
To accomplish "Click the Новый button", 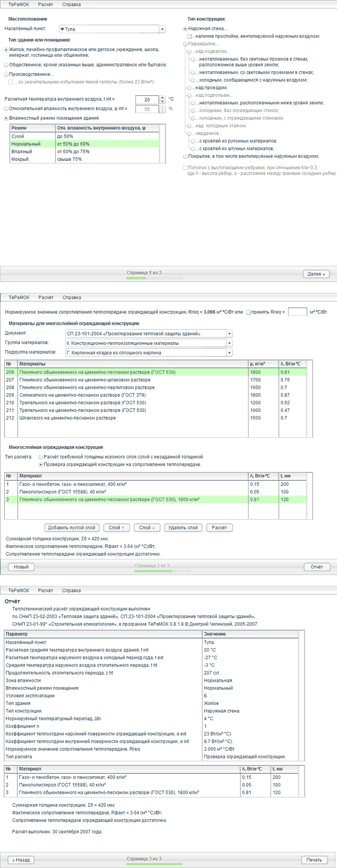I will pyautogui.click(x=21, y=567).
